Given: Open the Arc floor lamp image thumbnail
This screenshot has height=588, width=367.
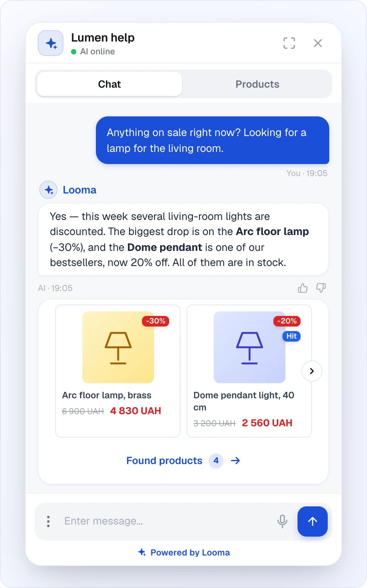Looking at the screenshot, I should 118,347.
